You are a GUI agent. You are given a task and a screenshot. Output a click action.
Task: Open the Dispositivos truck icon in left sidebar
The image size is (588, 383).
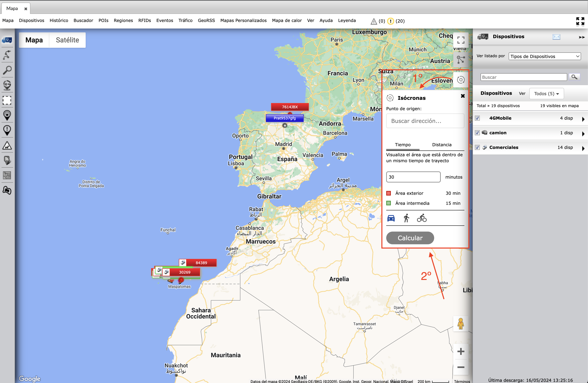click(7, 40)
